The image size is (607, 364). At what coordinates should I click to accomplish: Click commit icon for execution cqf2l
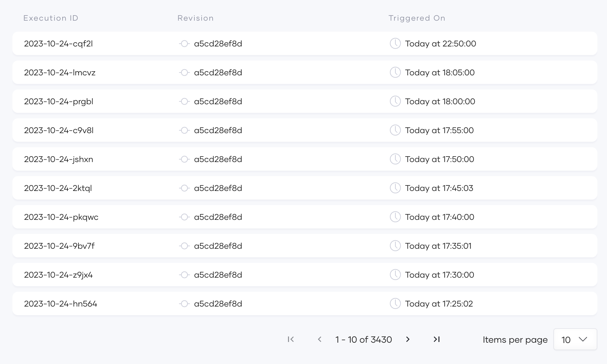click(184, 44)
